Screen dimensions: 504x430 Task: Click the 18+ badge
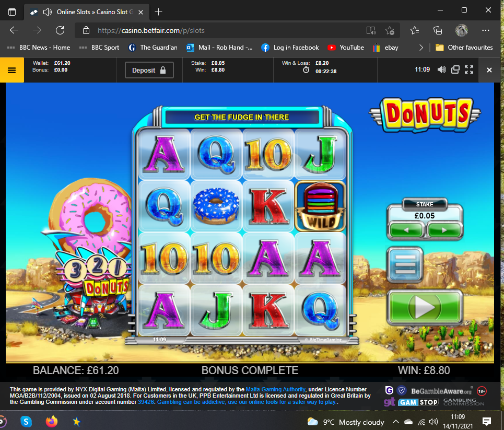482,391
